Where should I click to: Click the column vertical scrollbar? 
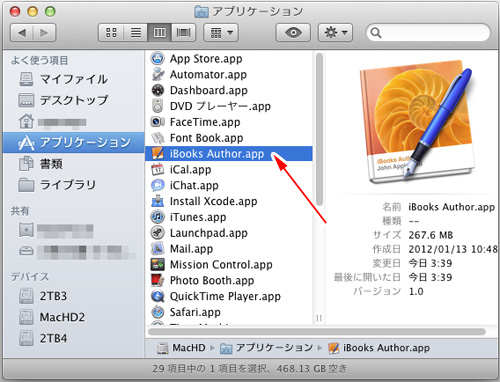(x=319, y=129)
